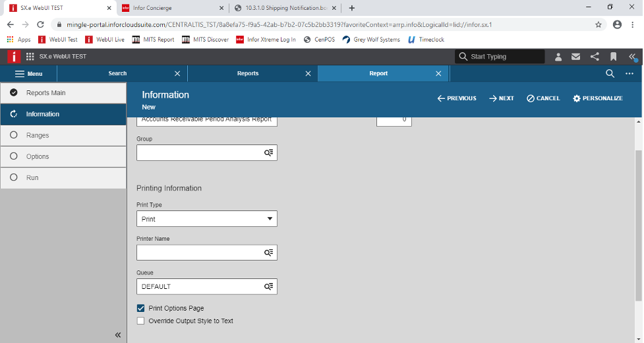Click the Accounts Receivable Period Analysis Report field
Viewport: 644px width, 343px height.
point(206,121)
